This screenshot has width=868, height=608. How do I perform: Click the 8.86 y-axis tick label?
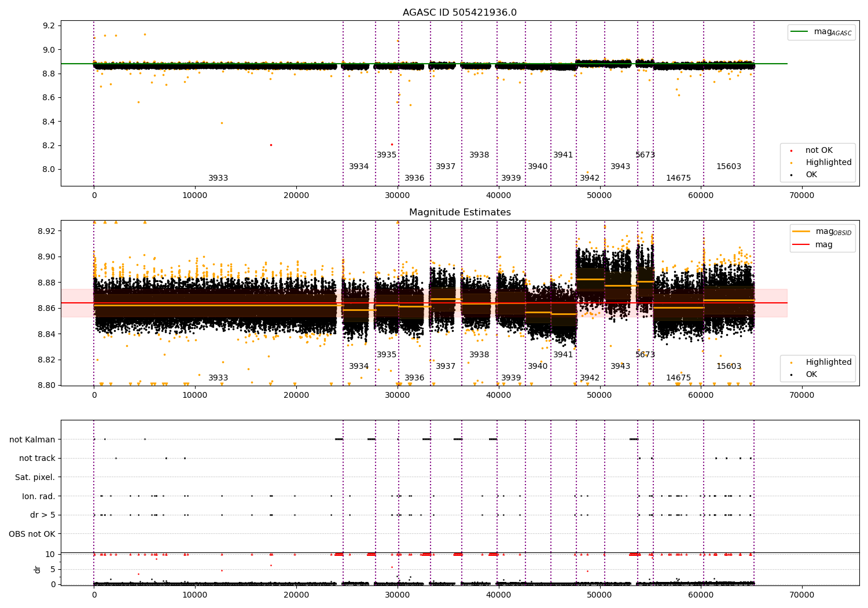(47, 308)
